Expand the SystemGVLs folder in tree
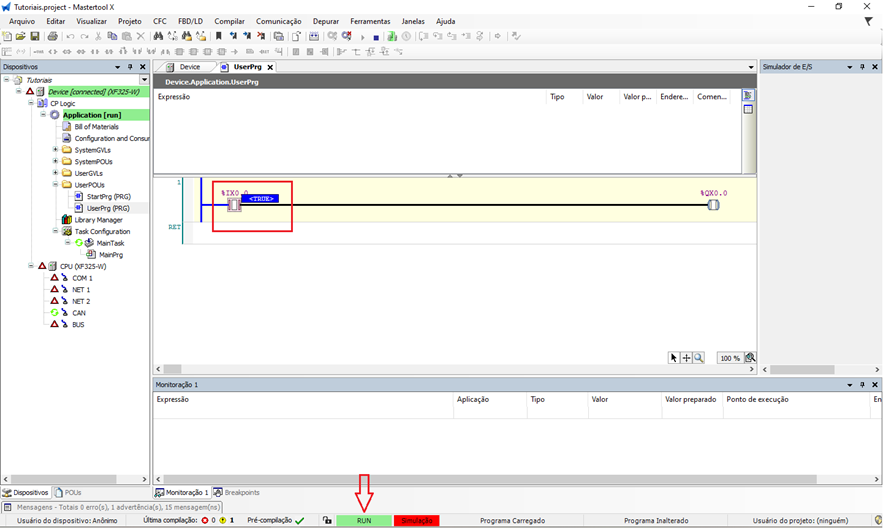886x528 pixels. (x=56, y=150)
